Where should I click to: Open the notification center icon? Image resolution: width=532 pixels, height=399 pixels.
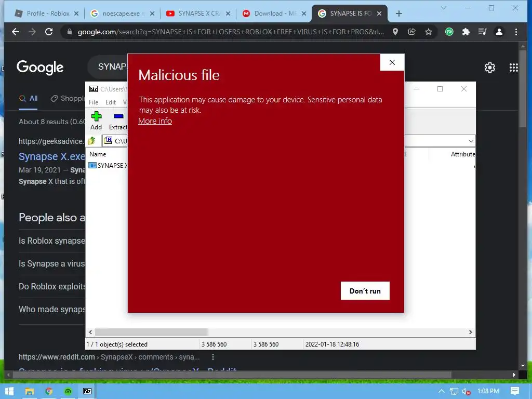[515, 391]
